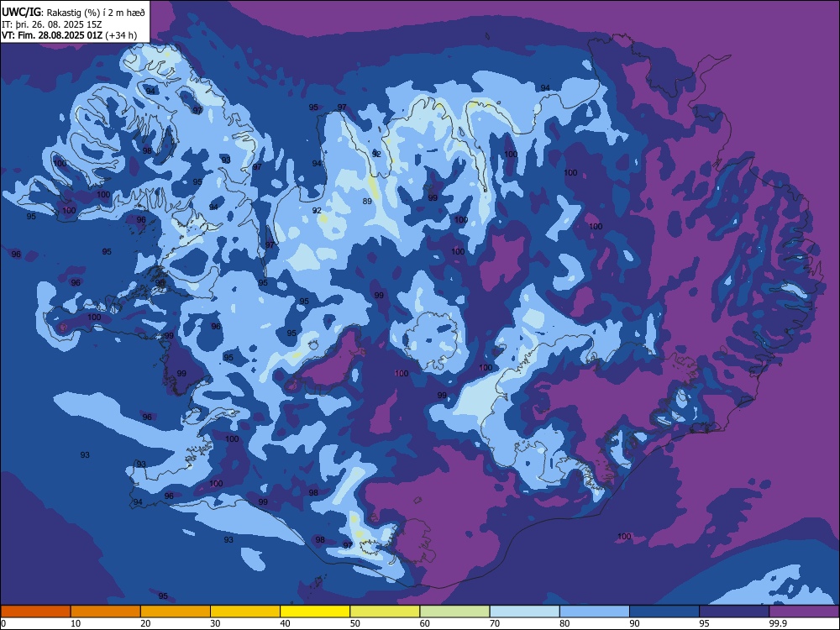Click the '10' legend scale label
This screenshot has width=840, height=630.
(76, 623)
